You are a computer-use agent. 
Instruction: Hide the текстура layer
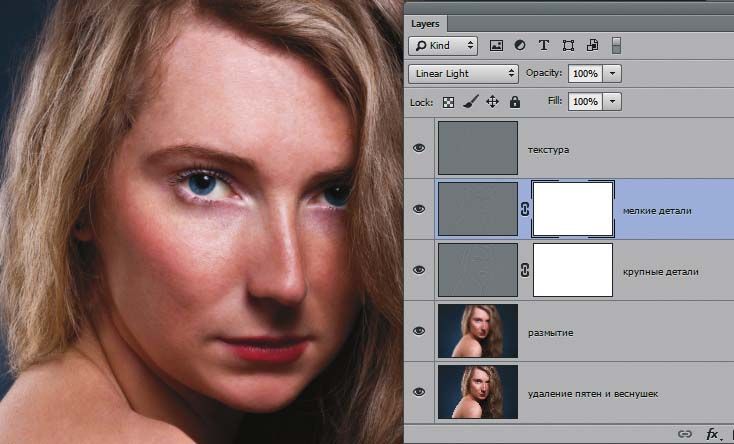(x=419, y=148)
